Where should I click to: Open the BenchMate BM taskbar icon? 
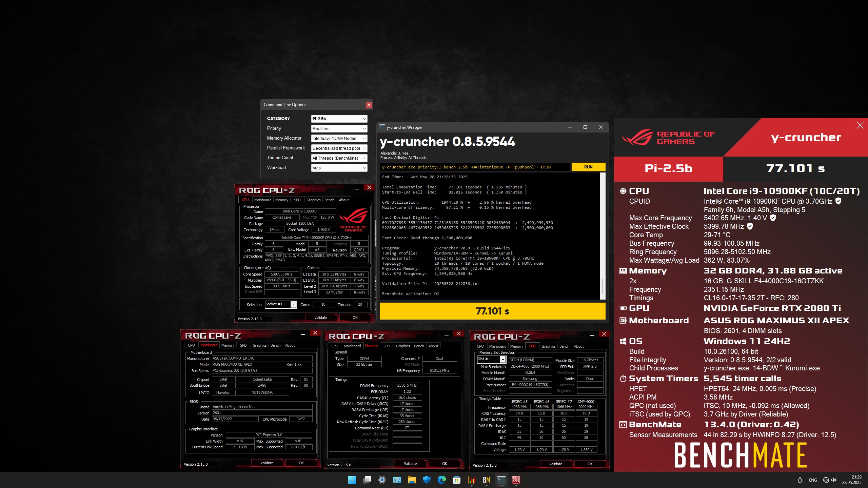(x=486, y=480)
